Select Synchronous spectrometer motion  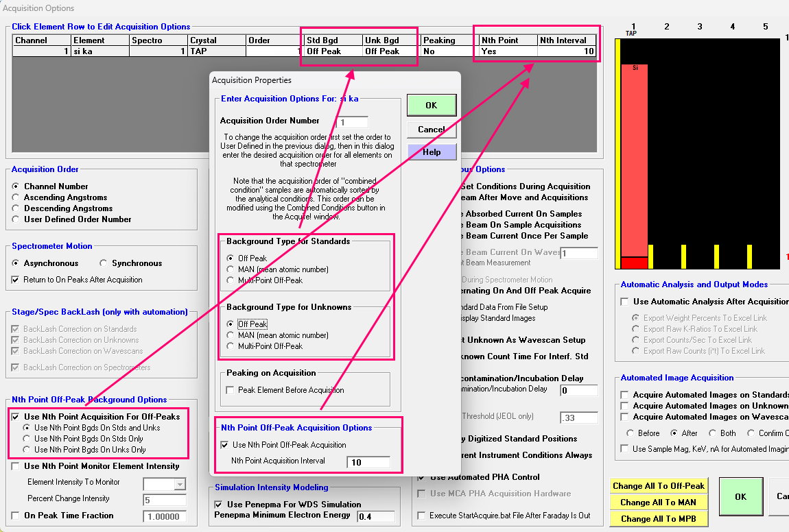(104, 263)
